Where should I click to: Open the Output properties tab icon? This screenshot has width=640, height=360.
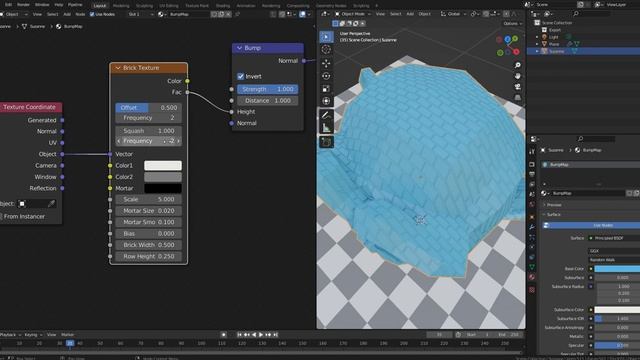[532, 175]
